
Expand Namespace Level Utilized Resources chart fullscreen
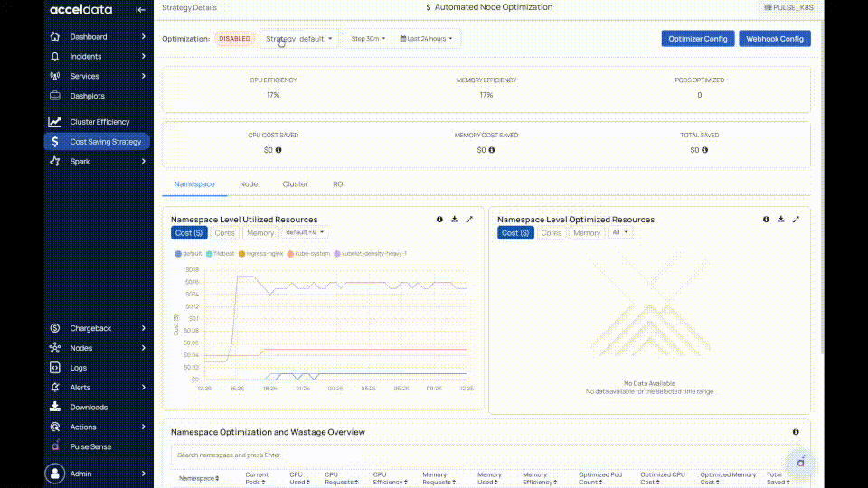point(469,219)
